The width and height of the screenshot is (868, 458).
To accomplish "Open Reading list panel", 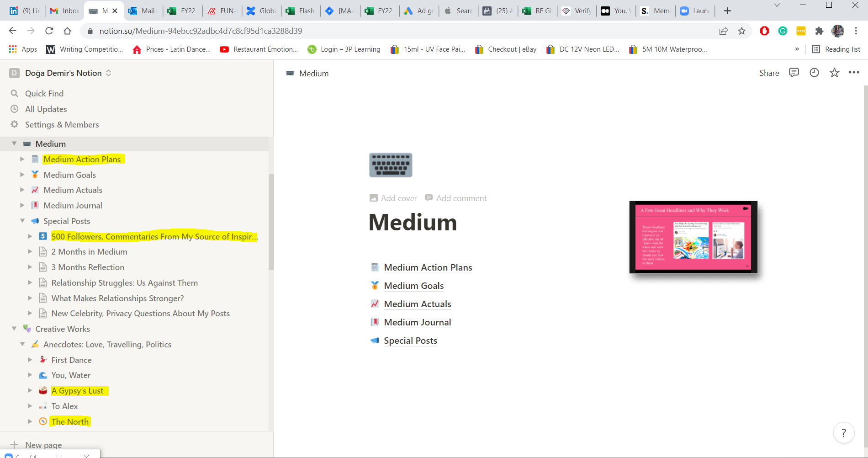I will pyautogui.click(x=836, y=49).
